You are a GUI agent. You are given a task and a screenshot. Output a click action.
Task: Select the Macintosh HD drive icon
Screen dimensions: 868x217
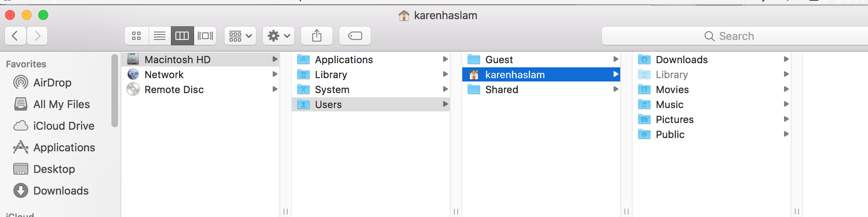coord(133,59)
